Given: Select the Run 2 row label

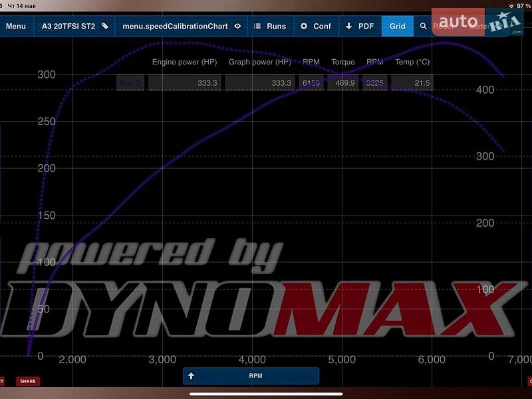Looking at the screenshot, I should [x=130, y=82].
